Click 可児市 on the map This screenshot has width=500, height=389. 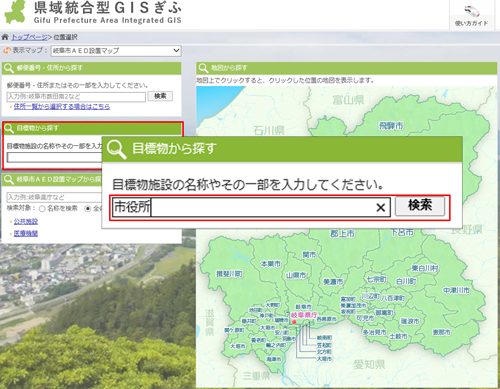point(365,318)
